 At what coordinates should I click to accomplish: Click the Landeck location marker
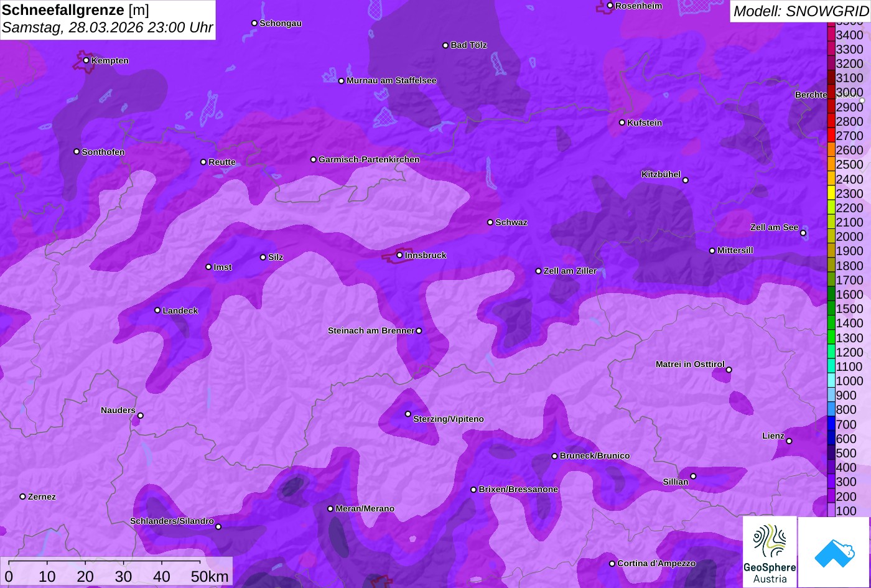tap(157, 310)
